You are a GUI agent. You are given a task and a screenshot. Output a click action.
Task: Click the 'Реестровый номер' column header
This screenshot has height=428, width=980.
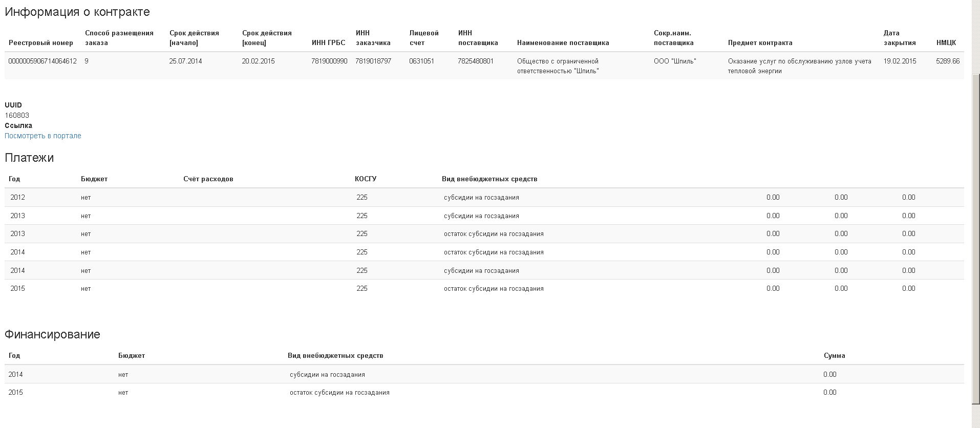pos(41,43)
